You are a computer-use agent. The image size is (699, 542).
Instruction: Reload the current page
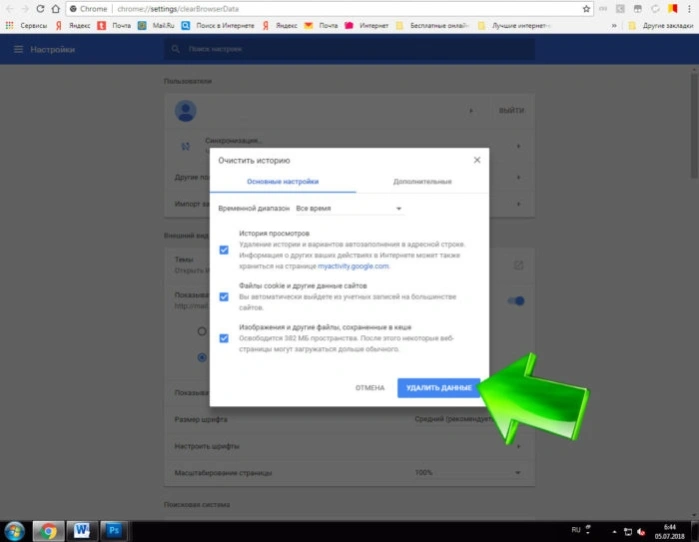click(40, 9)
